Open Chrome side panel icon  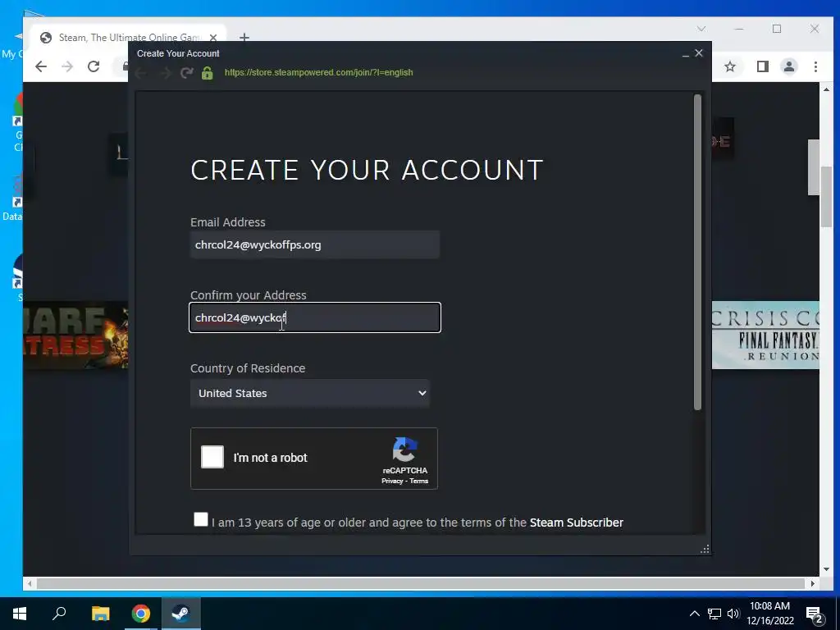762,66
